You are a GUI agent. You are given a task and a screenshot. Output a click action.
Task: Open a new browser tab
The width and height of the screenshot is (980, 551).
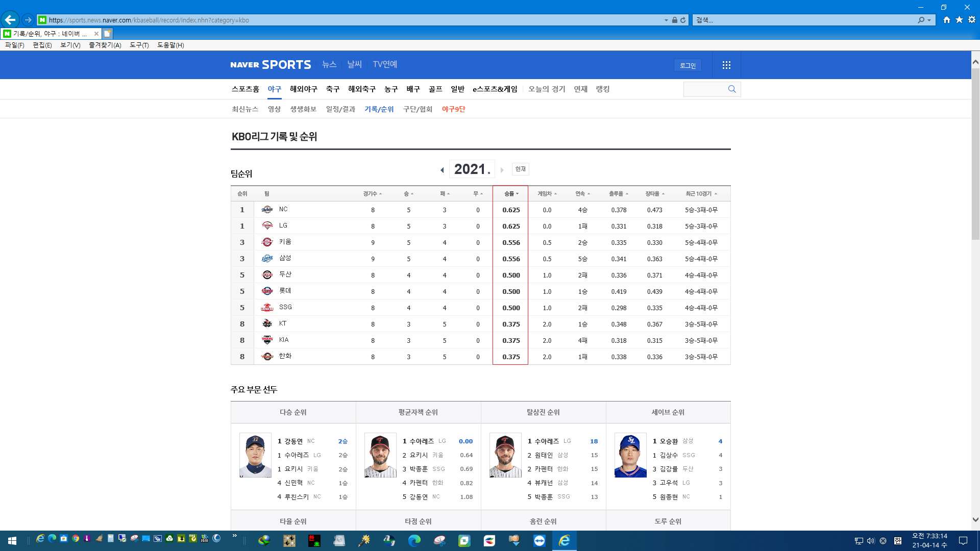click(107, 34)
